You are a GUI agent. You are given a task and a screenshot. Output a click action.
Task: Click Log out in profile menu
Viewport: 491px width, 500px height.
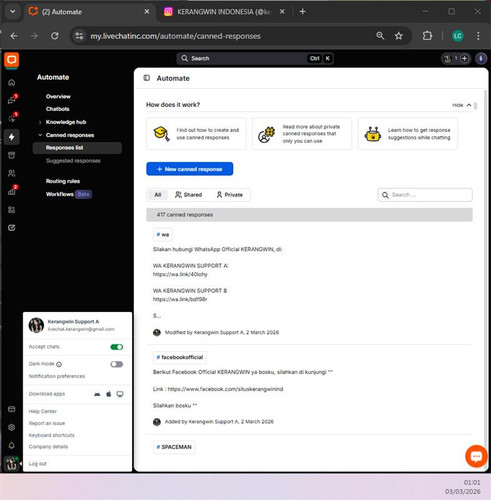tap(37, 464)
